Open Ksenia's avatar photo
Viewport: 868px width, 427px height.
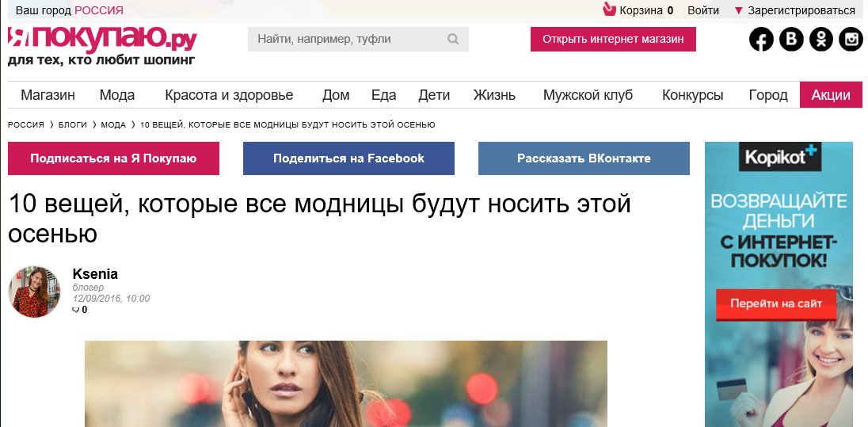pyautogui.click(x=34, y=292)
